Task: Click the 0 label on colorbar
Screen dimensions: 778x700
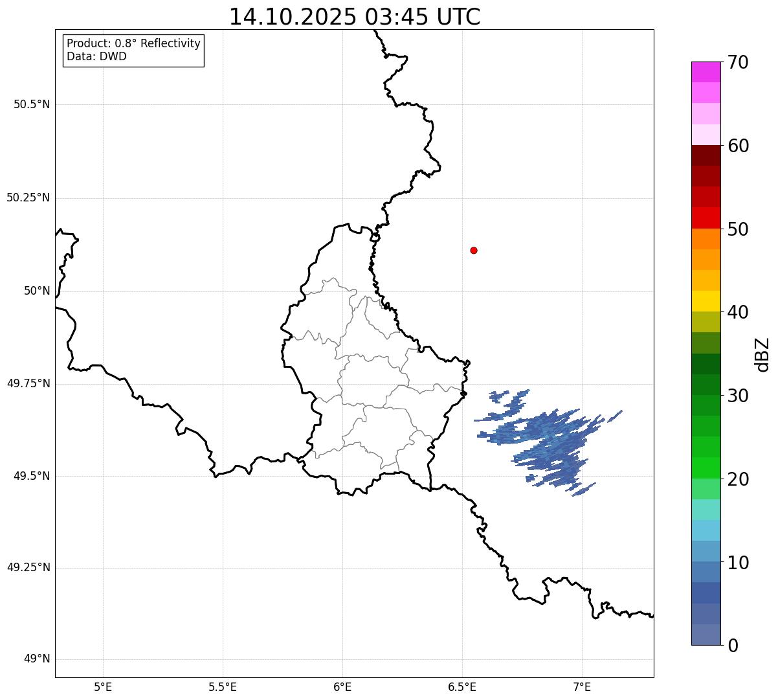Action: click(x=733, y=646)
